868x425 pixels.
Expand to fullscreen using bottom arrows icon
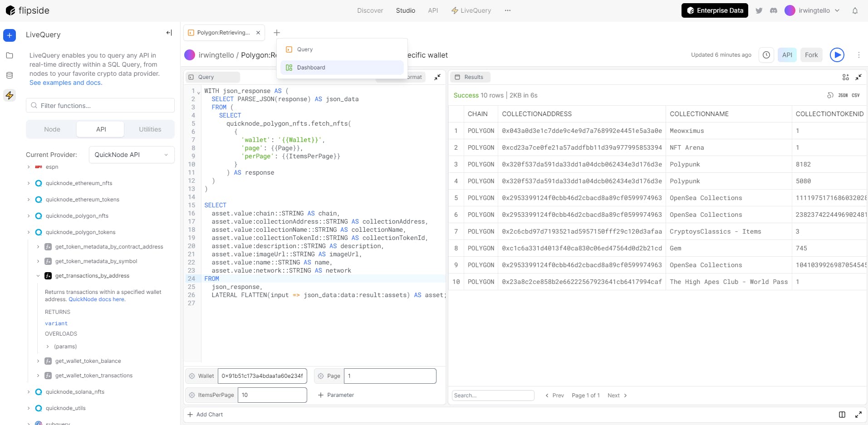pyautogui.click(x=858, y=415)
